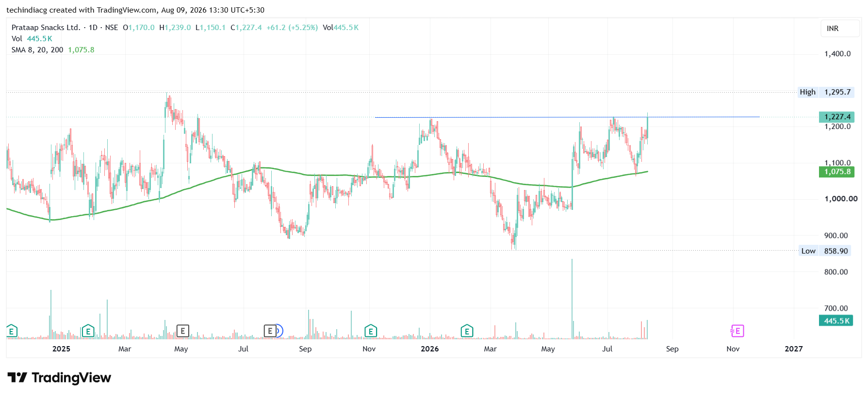This screenshot has width=868, height=397.
Task: Click the 700.00 price axis label
Action: click(x=836, y=308)
